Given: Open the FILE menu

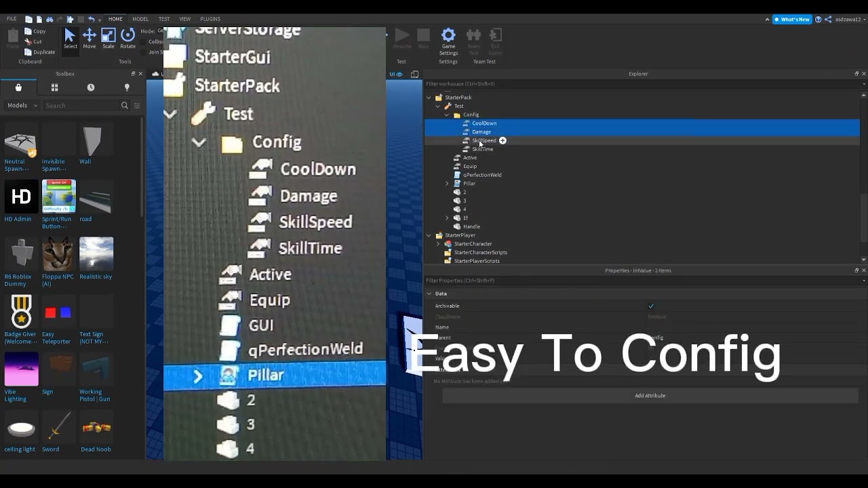Looking at the screenshot, I should (12, 19).
